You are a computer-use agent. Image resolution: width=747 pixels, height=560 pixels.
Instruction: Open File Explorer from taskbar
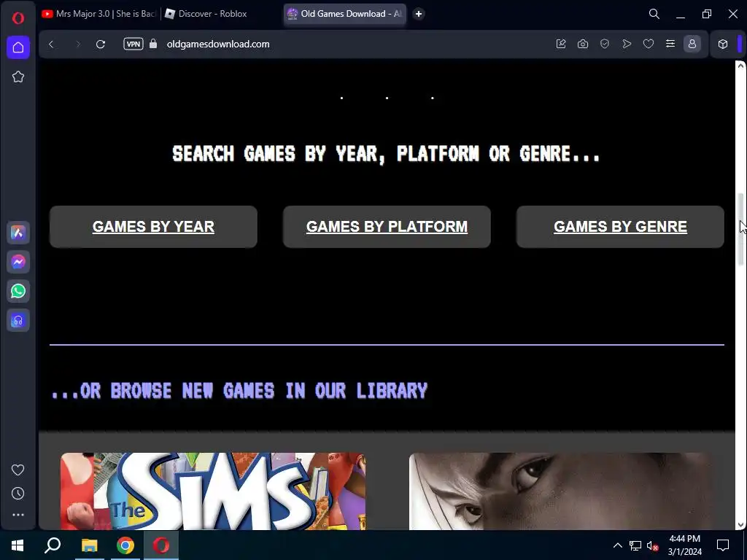coord(89,545)
